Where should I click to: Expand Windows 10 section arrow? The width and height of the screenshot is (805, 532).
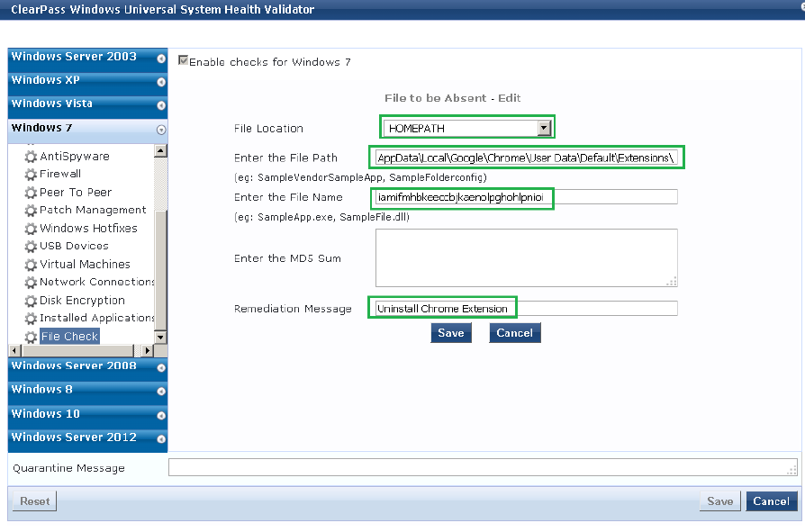click(161, 416)
